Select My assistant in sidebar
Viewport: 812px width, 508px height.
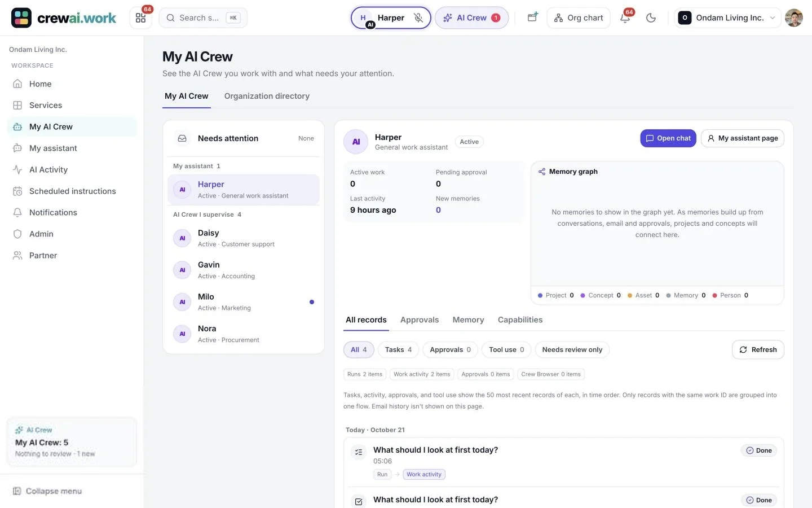[72, 148]
